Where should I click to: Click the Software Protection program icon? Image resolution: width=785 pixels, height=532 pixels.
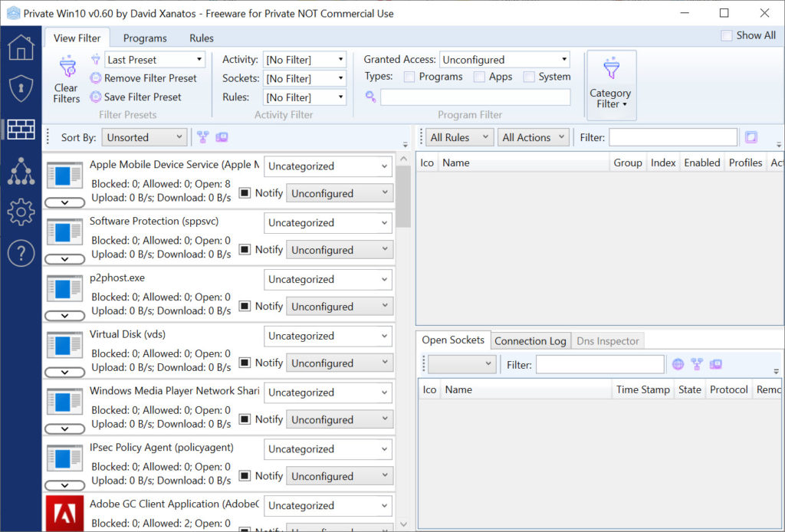click(64, 232)
